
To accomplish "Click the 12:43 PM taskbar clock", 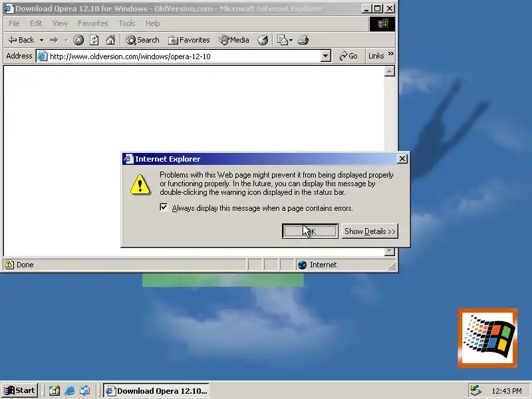I will point(507,391).
